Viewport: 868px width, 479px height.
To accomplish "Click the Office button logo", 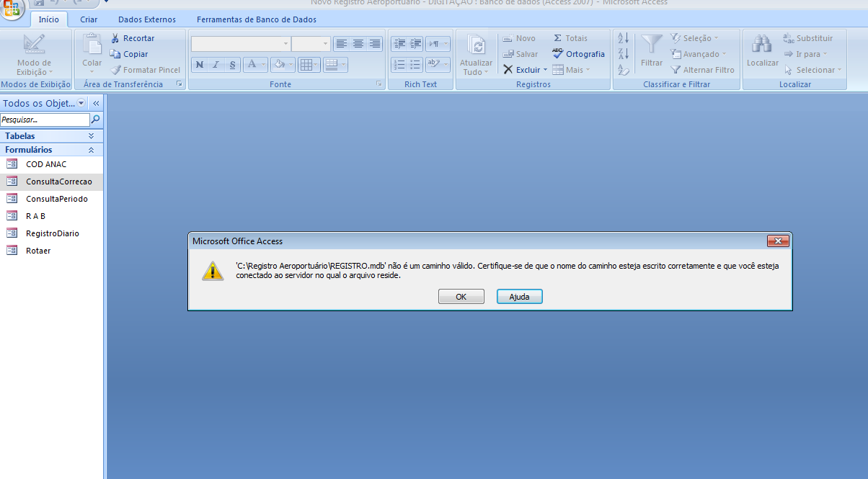I will 13,9.
